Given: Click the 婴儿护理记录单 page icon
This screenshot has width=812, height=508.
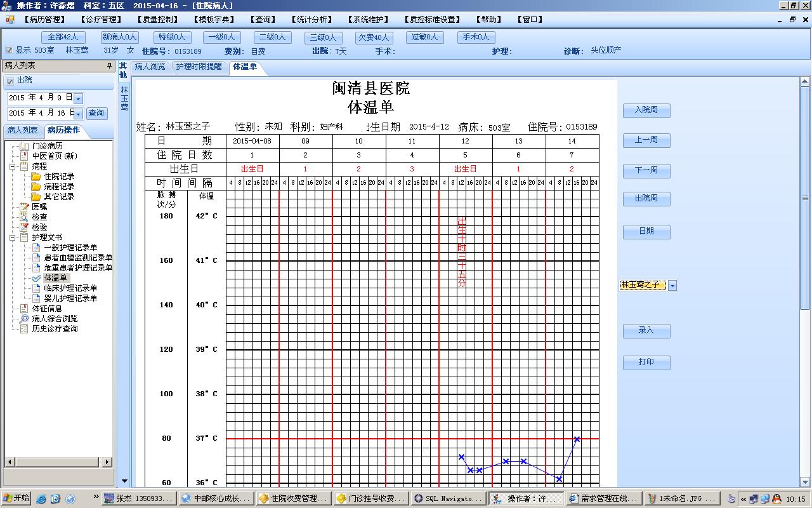Looking at the screenshot, I should point(36,298).
